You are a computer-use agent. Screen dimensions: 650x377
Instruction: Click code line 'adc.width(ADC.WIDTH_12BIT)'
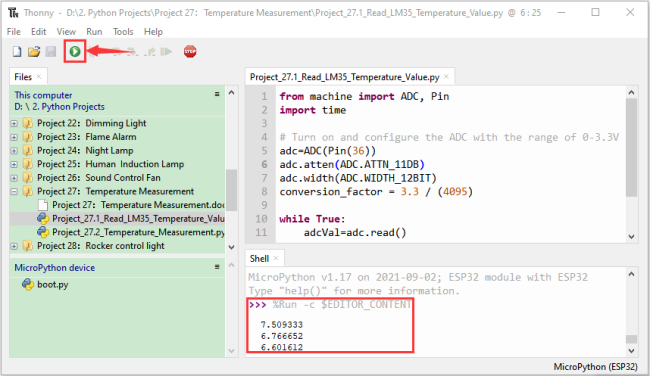point(358,178)
